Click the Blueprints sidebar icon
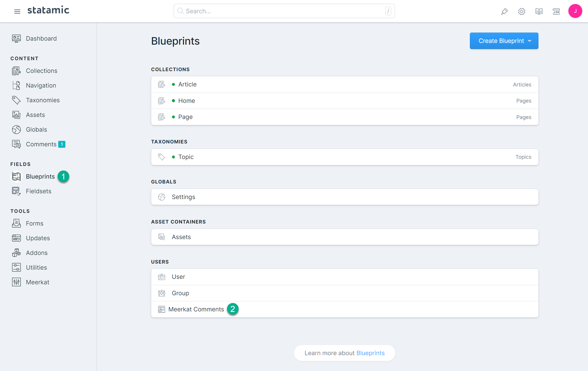 pyautogui.click(x=16, y=177)
